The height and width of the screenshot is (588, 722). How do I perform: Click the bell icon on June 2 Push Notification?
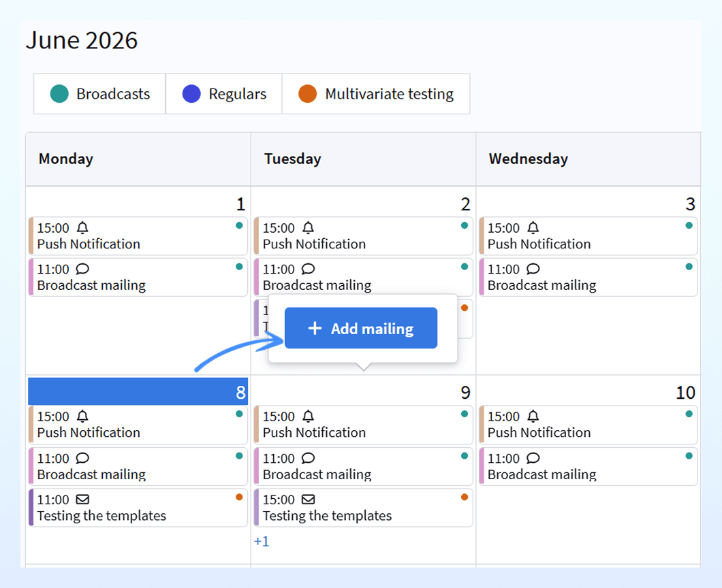click(308, 227)
